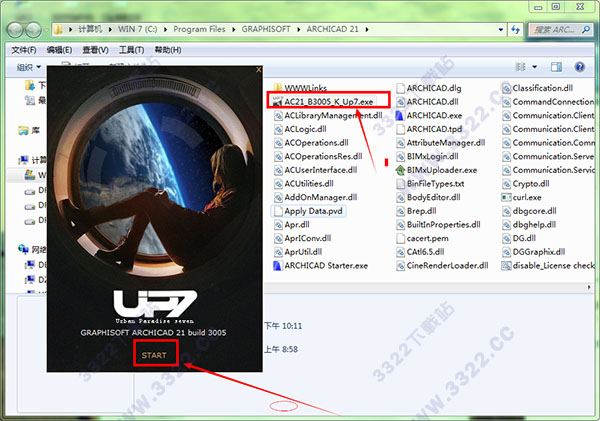600x421 pixels.
Task: Select the BIMxLogin.dll file
Action: (427, 157)
